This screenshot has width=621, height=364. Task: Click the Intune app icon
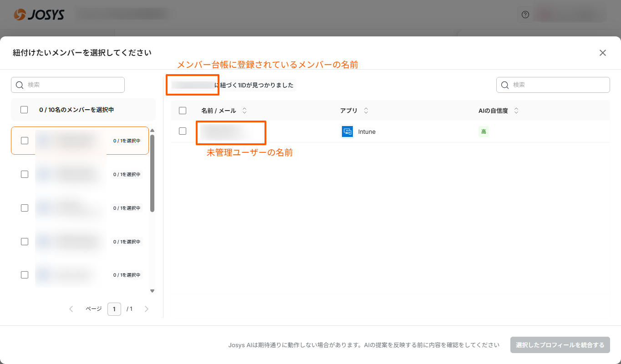point(347,131)
